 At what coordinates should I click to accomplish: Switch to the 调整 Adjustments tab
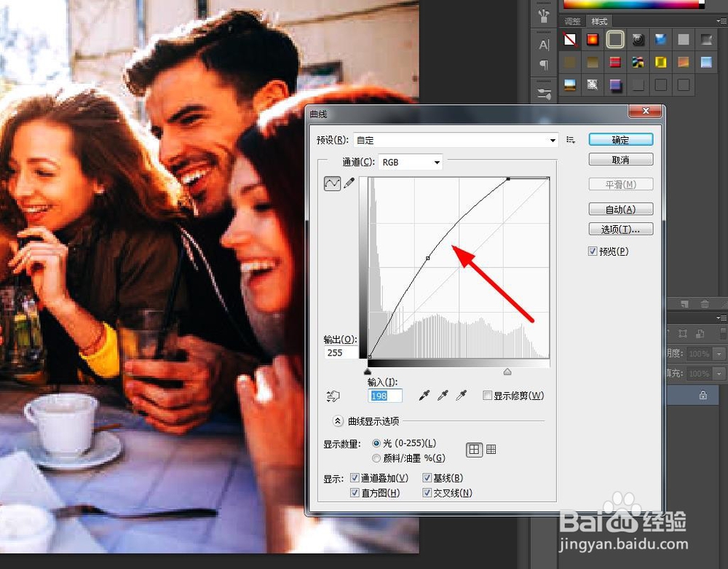(572, 21)
